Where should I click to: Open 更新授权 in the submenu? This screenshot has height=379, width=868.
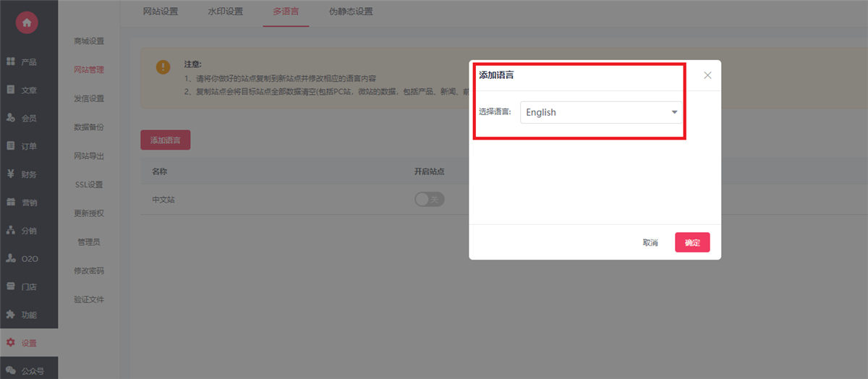tap(89, 213)
